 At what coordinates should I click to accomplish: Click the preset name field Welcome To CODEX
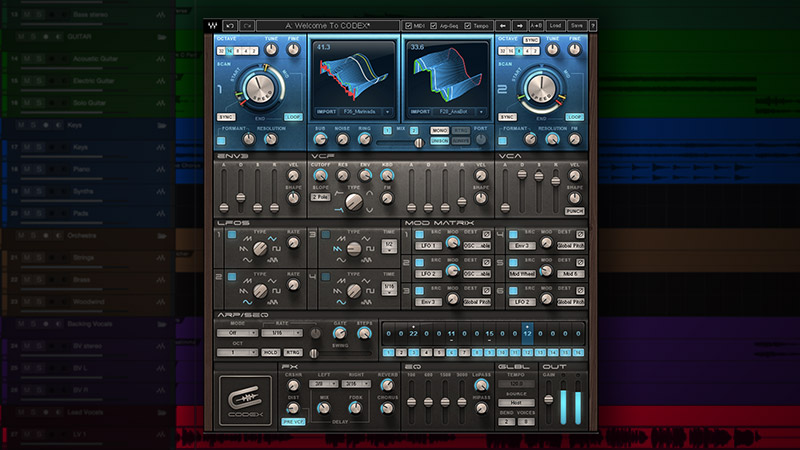(x=328, y=26)
